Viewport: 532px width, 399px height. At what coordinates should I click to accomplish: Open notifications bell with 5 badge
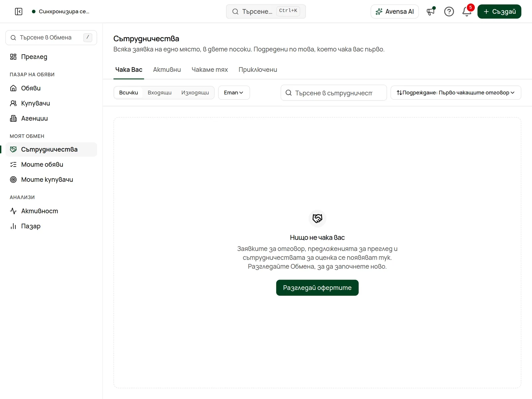[467, 12]
